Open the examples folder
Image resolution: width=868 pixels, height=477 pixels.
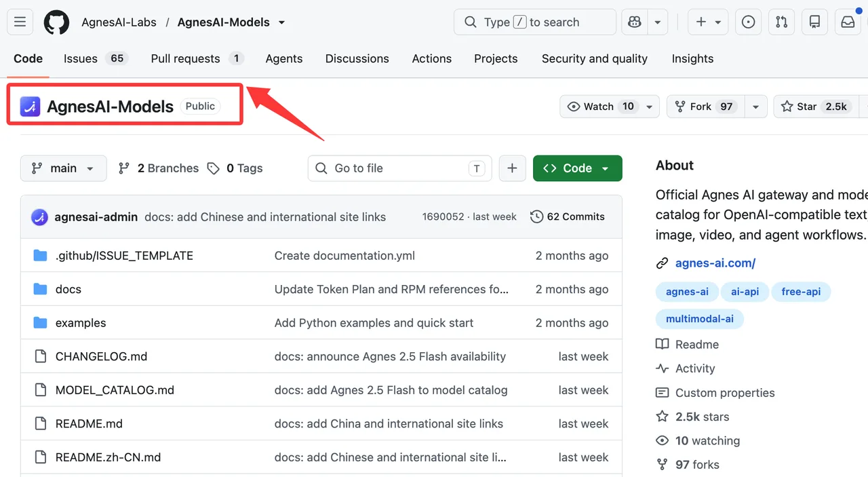pos(81,323)
